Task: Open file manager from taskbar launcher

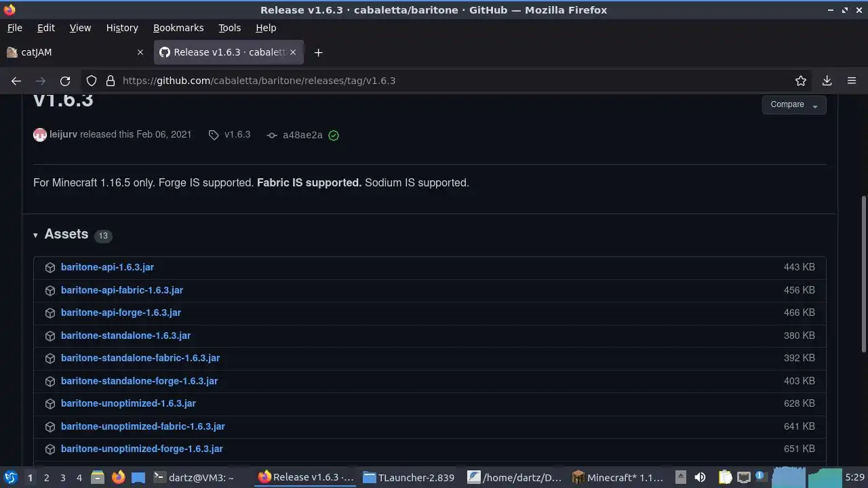Action: coord(98,477)
